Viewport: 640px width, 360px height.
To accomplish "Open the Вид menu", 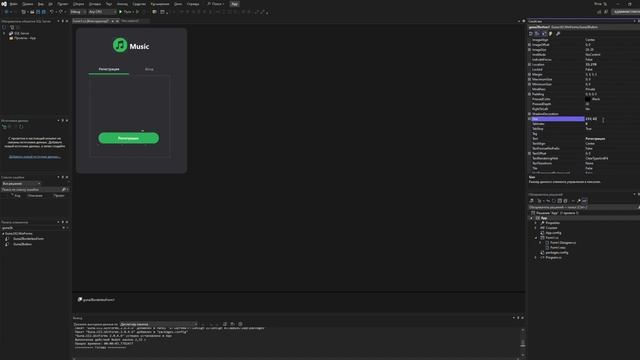I will (41, 4).
